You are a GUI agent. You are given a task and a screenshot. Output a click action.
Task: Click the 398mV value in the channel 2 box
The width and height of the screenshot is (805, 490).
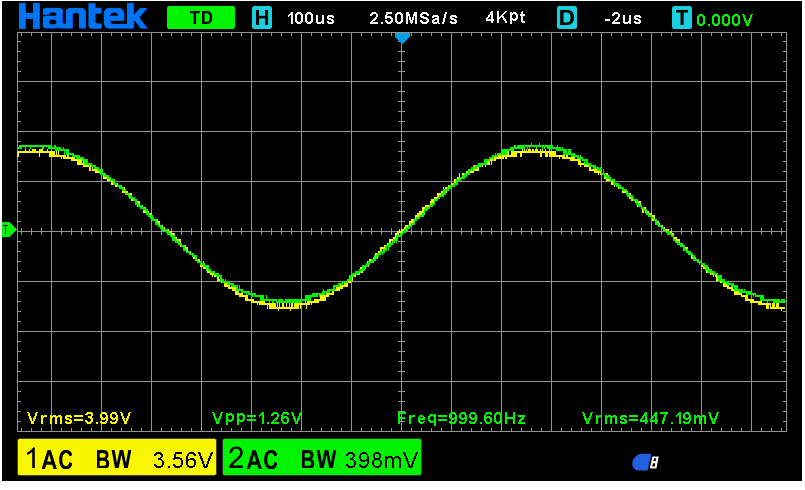[x=382, y=460]
